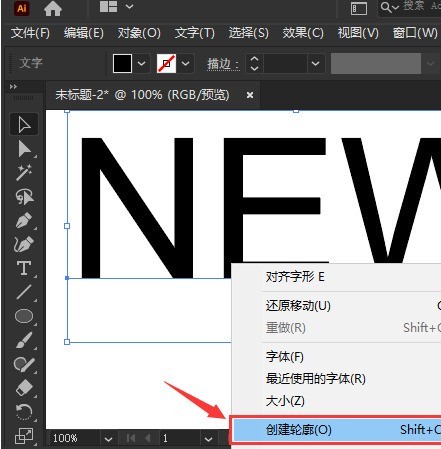Choose 对齐字形 E in context menu
The height and width of the screenshot is (449, 441).
337,277
